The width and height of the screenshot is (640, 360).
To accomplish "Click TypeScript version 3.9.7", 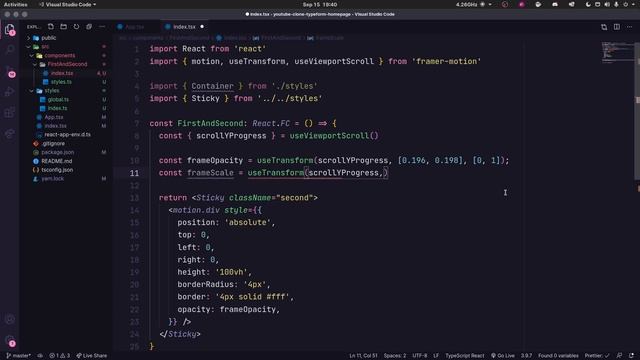I will (x=526, y=356).
